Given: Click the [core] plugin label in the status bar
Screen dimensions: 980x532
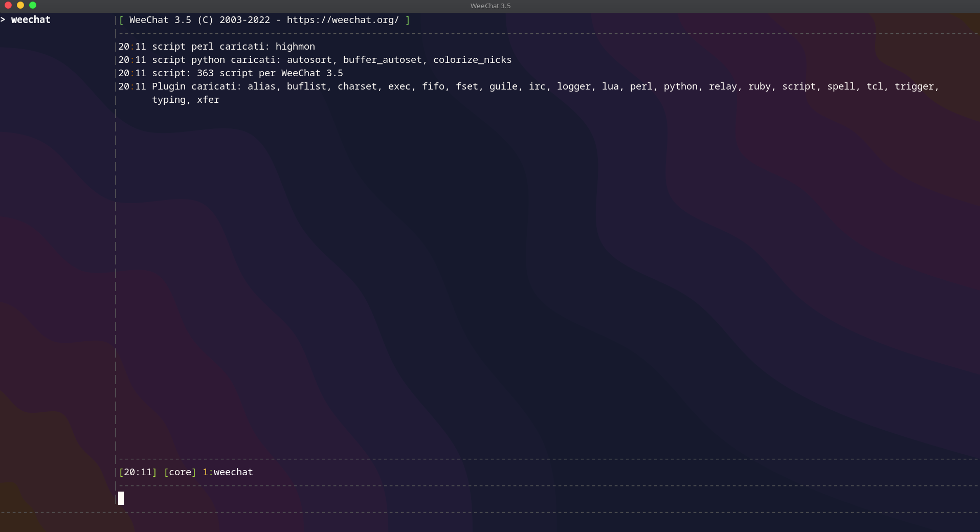Looking at the screenshot, I should (x=180, y=472).
